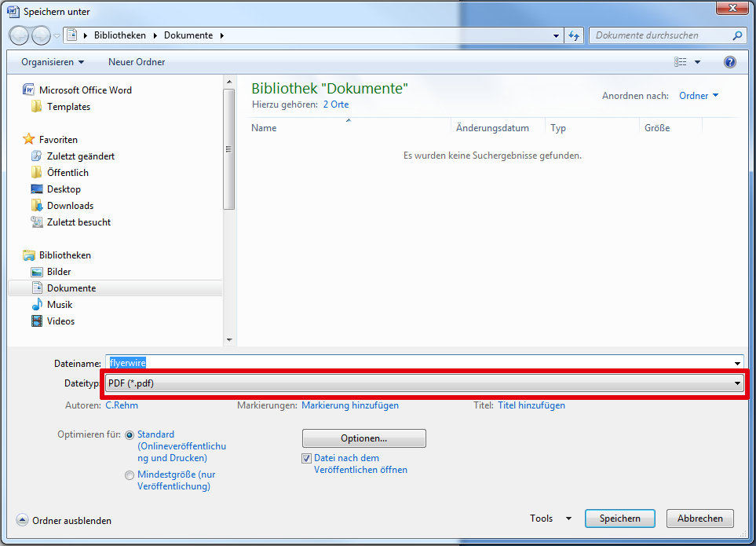
Task: Click Ordner ausblenden to hide folders
Action: (x=64, y=520)
